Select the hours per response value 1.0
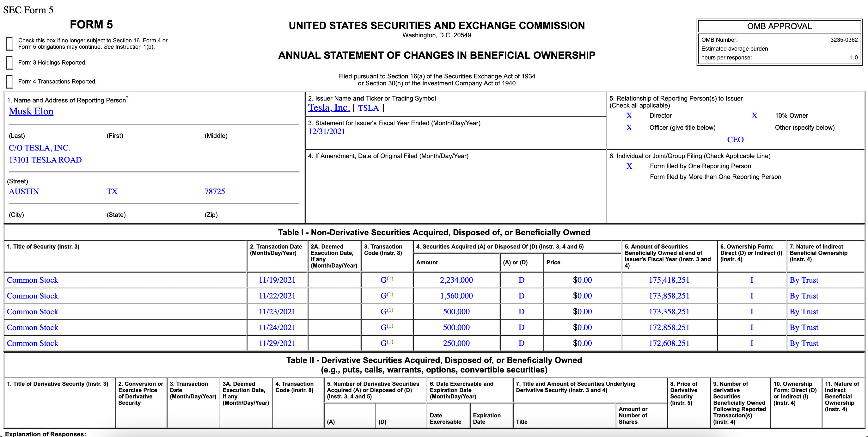868x437 pixels. coord(853,58)
